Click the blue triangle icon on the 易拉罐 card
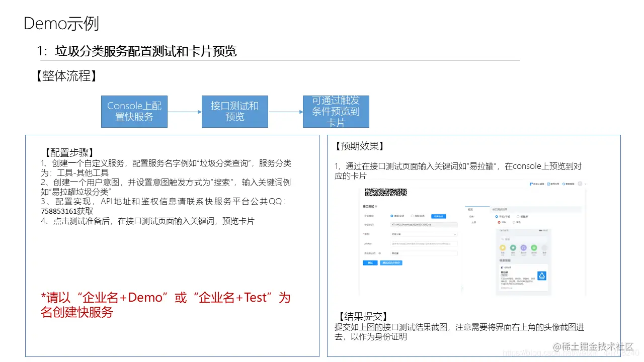 [542, 276]
